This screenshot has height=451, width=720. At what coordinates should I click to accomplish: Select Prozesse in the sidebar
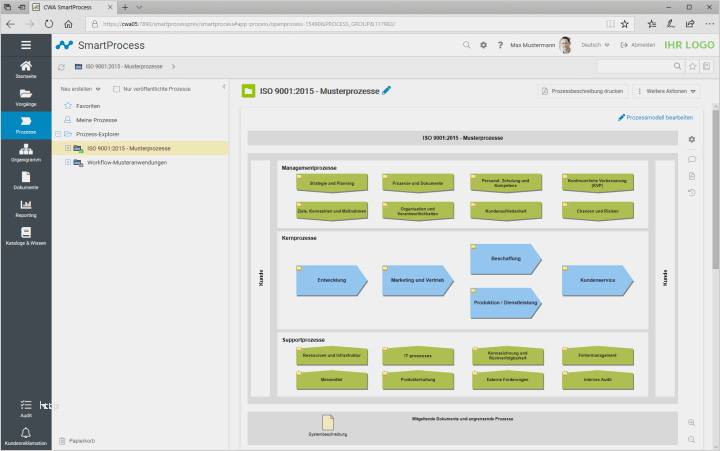[x=26, y=125]
